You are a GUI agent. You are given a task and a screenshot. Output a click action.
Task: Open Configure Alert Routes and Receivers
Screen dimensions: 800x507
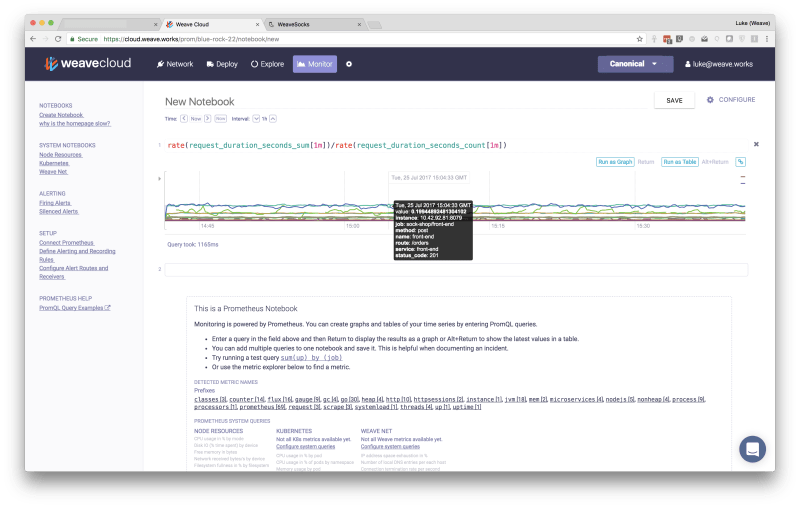pos(73,272)
